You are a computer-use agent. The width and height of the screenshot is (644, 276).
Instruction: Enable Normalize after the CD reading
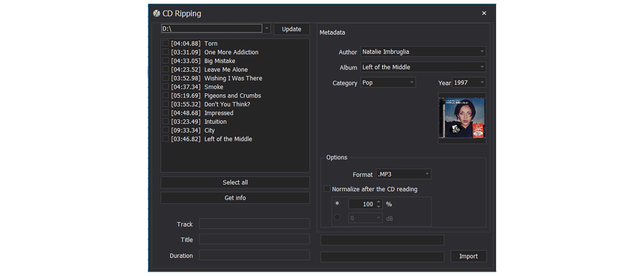click(x=327, y=189)
